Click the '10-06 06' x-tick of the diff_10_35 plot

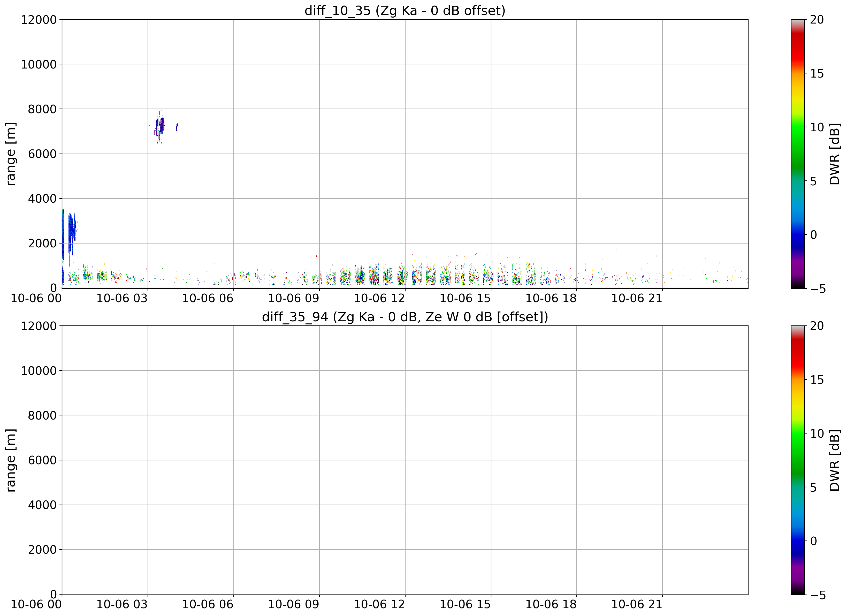[208, 298]
